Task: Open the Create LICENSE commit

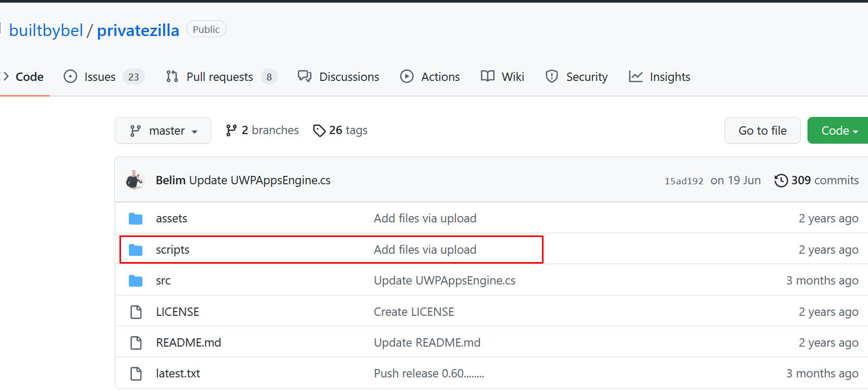Action: pos(414,312)
